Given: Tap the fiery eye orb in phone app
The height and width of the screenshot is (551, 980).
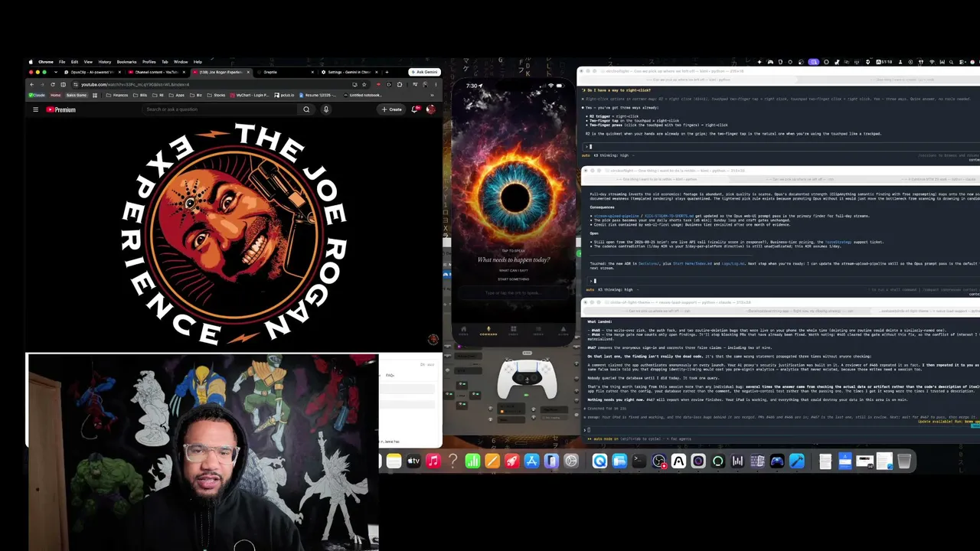Looking at the screenshot, I should 514,197.
